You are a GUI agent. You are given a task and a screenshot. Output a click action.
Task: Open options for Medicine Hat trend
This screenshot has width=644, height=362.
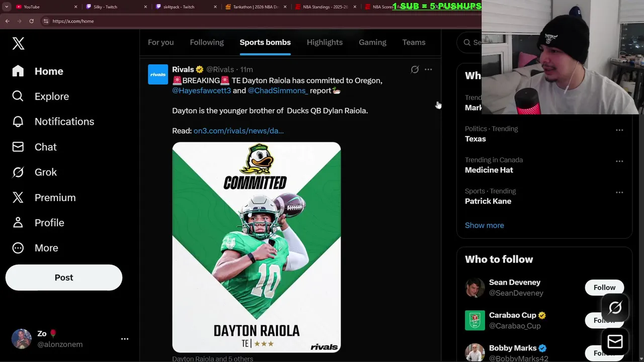619,161
